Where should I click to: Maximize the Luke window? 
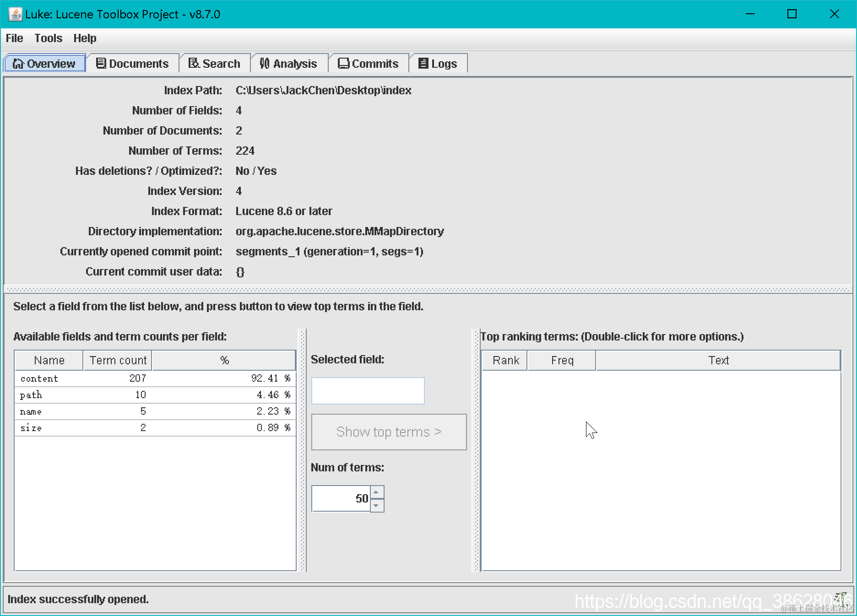[x=792, y=14]
